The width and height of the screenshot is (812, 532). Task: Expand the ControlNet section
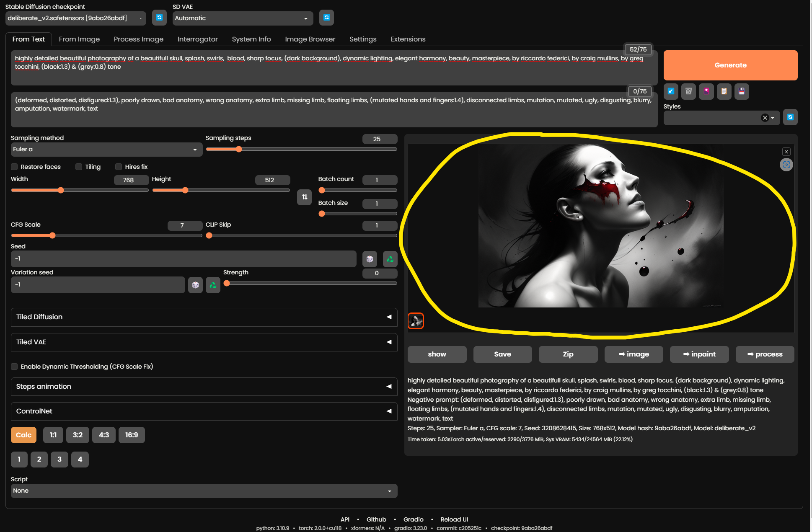[x=204, y=411]
